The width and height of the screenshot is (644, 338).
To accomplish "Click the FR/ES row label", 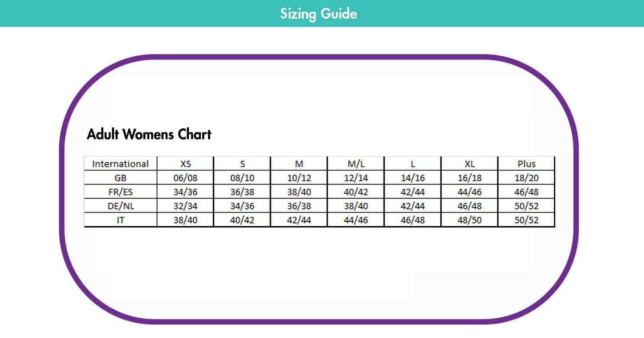I will pyautogui.click(x=120, y=192).
